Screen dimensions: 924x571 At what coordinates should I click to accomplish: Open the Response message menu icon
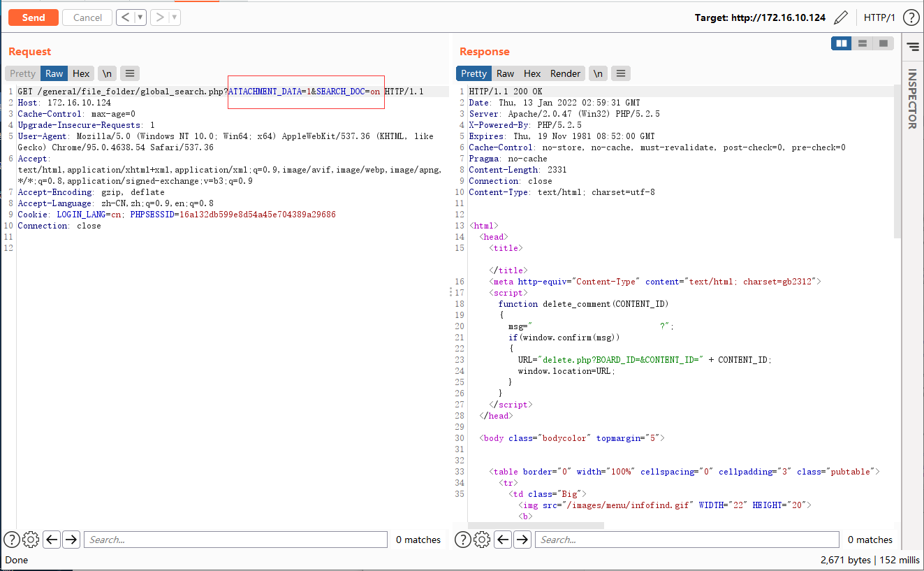(x=621, y=73)
